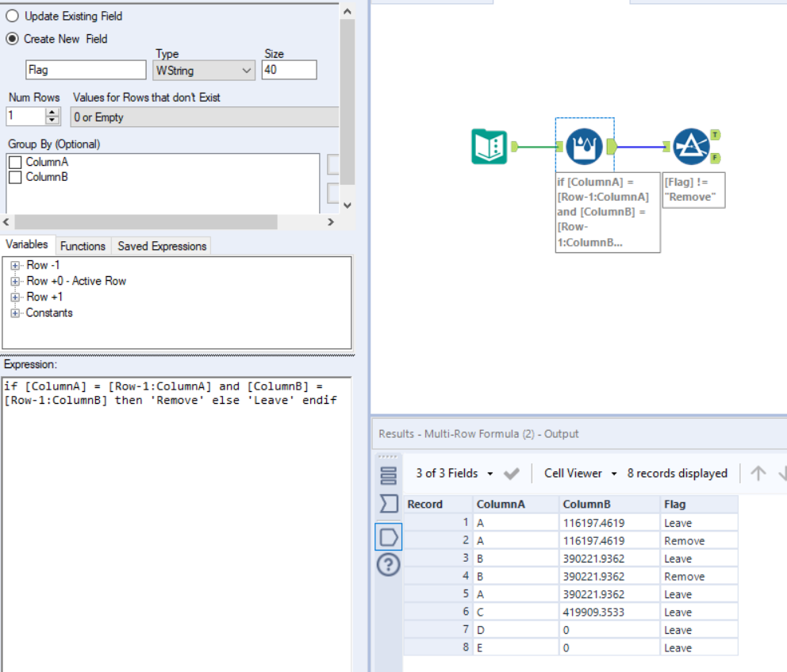The width and height of the screenshot is (787, 672).
Task: Select the Flag cell 'Remove' in record 4
Action: coord(699,576)
